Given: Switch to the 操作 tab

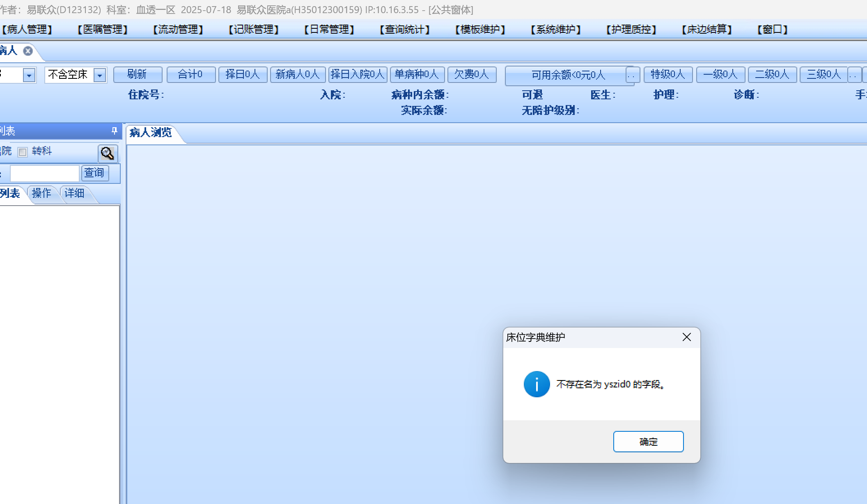Looking at the screenshot, I should tap(41, 193).
